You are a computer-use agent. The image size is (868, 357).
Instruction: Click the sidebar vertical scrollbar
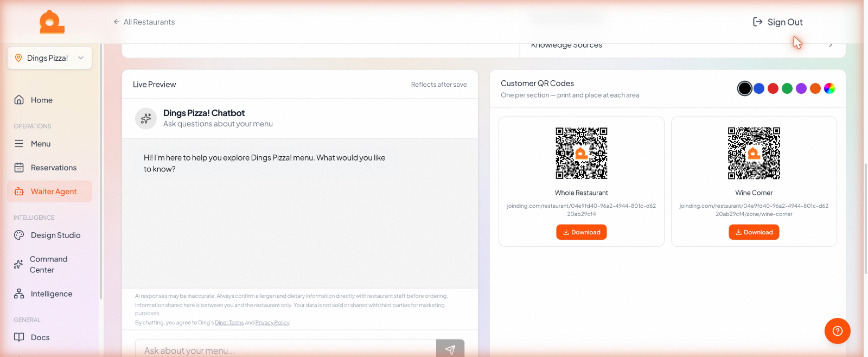pyautogui.click(x=101, y=171)
